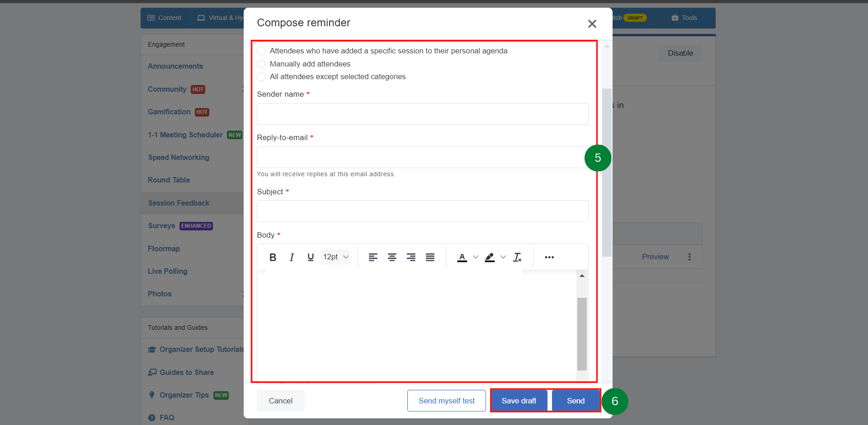Click inside the Subject field
This screenshot has width=868, height=425.
422,211
